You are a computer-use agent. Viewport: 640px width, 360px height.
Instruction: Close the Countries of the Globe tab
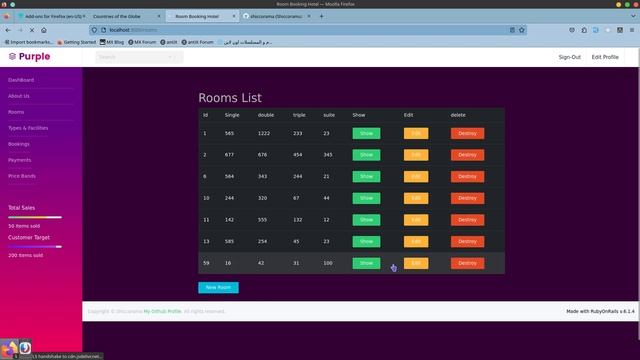(159, 16)
